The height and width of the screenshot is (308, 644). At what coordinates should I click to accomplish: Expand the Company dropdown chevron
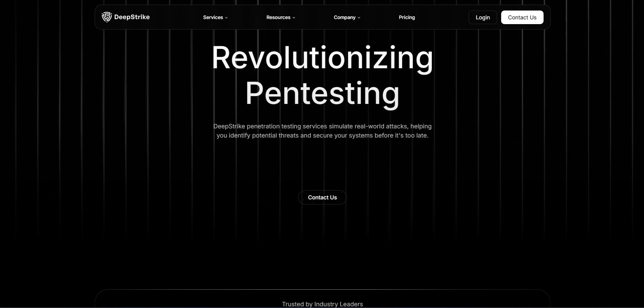(x=359, y=18)
